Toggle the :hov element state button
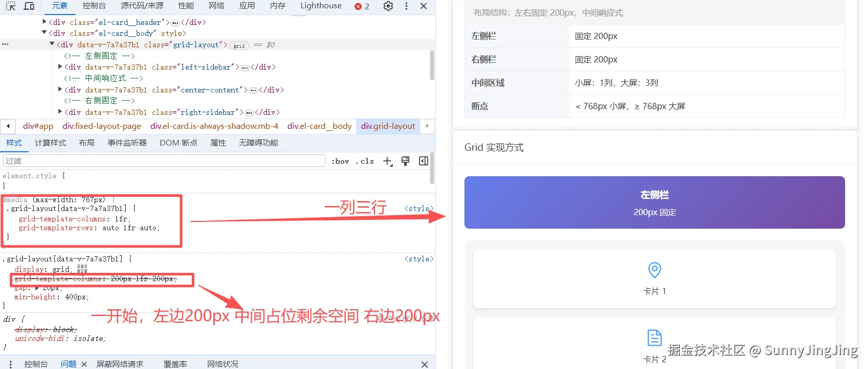The width and height of the screenshot is (868, 369). click(x=340, y=161)
